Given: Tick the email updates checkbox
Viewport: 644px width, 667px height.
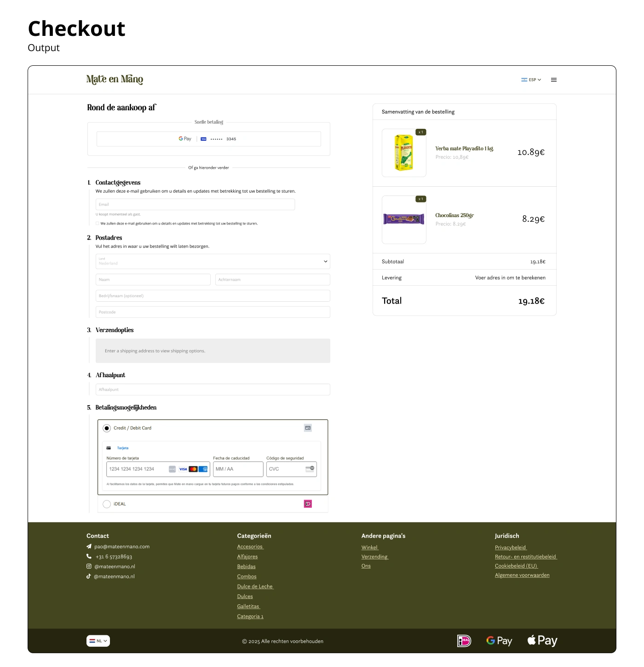Looking at the screenshot, I should point(98,224).
